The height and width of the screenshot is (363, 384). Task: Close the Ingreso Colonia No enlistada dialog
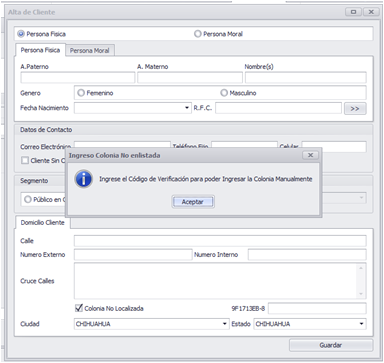coord(310,155)
